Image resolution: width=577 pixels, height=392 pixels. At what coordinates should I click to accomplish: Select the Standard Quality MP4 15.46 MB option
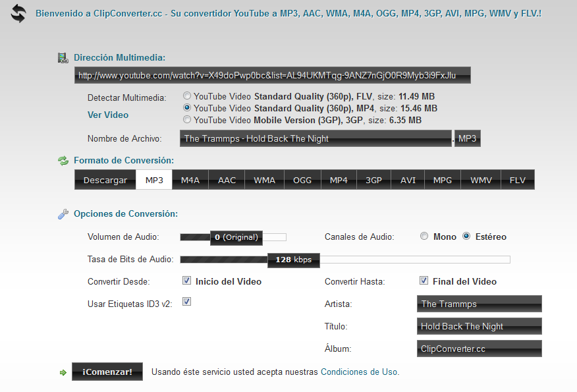click(x=187, y=108)
